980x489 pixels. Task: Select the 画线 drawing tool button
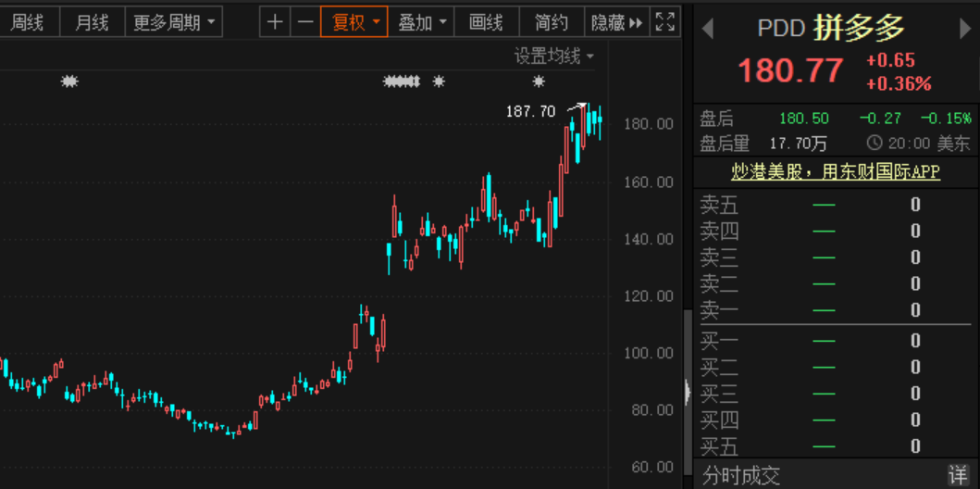click(x=486, y=22)
